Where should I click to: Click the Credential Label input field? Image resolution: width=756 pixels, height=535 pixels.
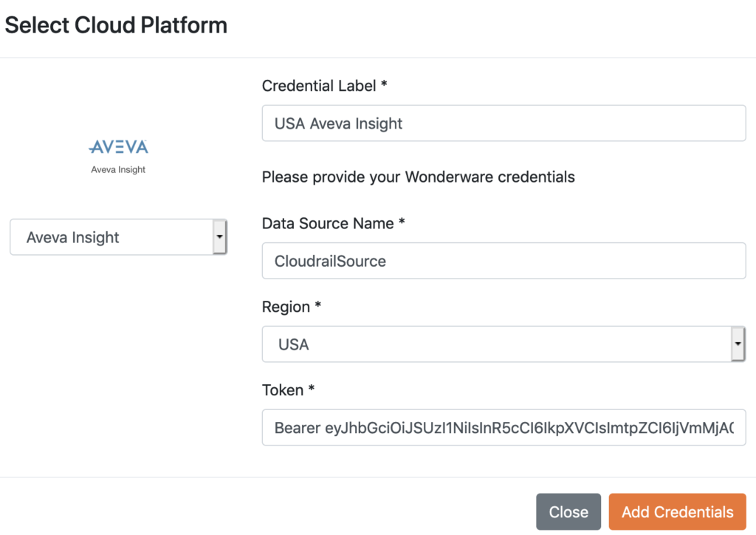coord(504,123)
